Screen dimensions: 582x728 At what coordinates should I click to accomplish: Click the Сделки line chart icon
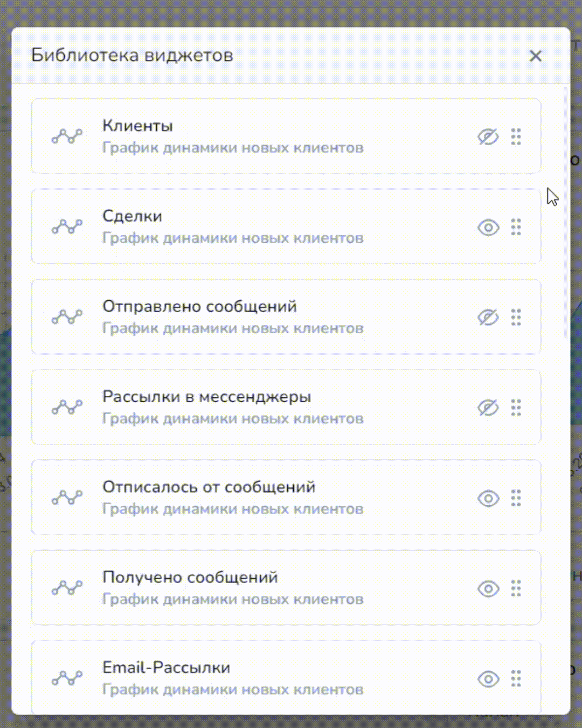[x=67, y=226]
